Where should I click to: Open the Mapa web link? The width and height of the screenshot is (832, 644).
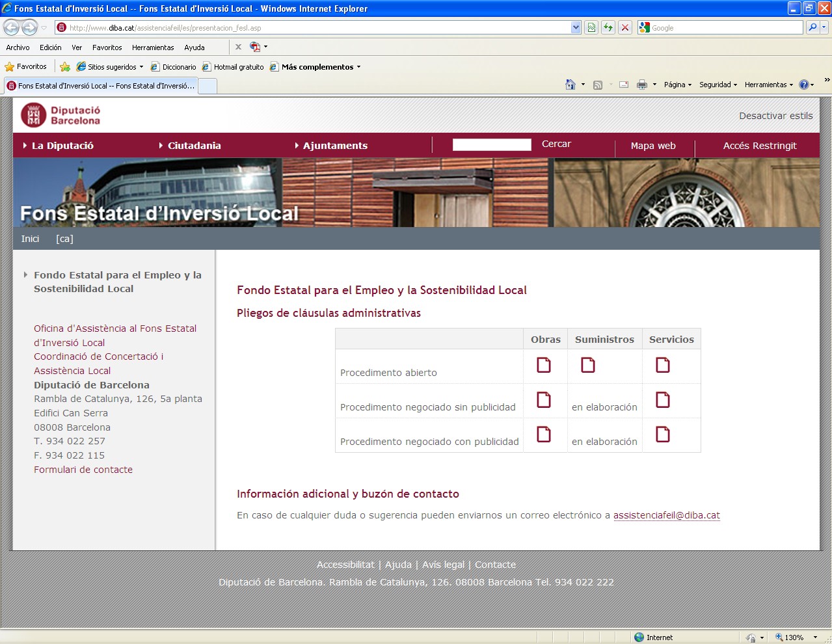(653, 146)
